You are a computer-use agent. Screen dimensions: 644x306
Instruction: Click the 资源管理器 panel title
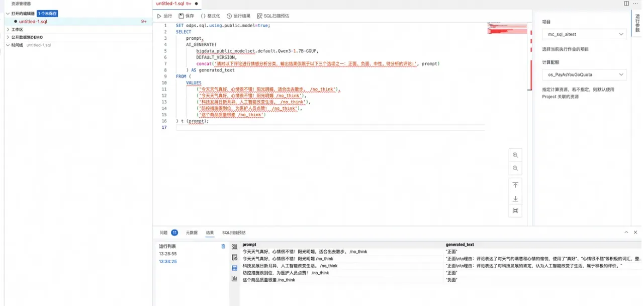pyautogui.click(x=20, y=3)
